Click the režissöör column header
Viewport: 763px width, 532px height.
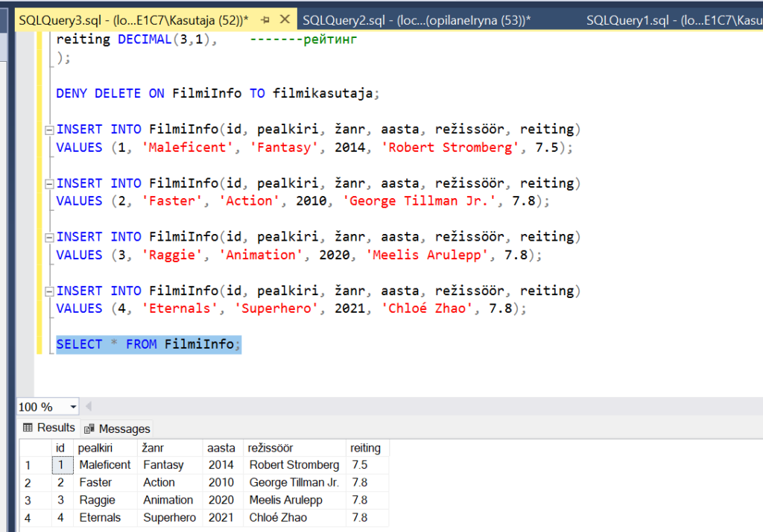(x=294, y=448)
